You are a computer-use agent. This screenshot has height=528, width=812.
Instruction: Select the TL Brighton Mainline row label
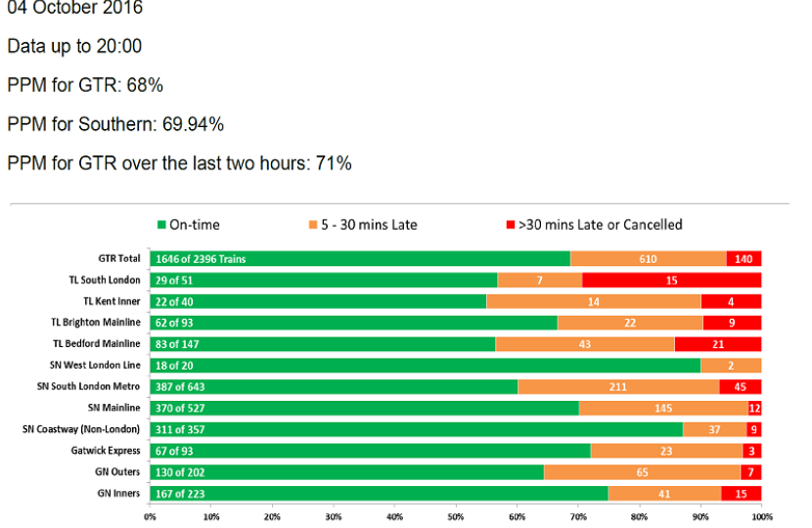click(x=96, y=322)
